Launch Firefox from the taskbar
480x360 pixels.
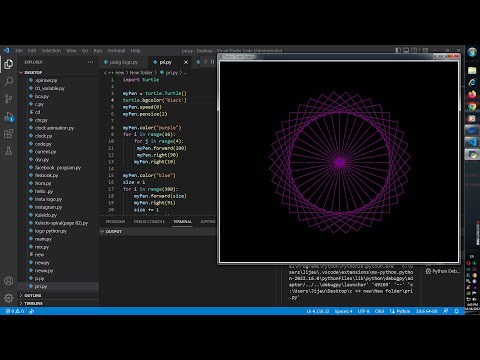[472, 94]
